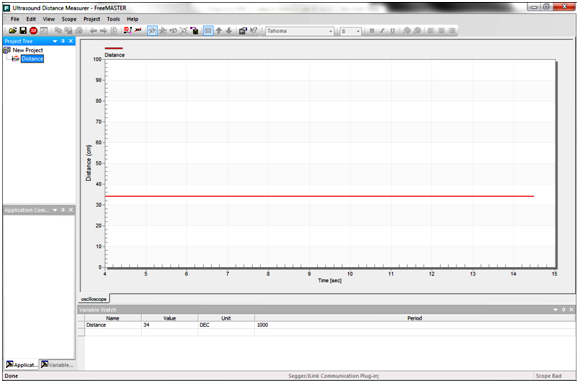Click the Unit column header
Viewport: 580px width, 383px height.
[x=226, y=318]
